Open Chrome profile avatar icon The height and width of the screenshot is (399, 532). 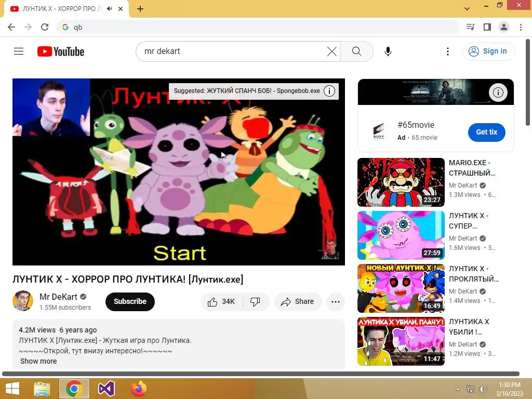[504, 27]
